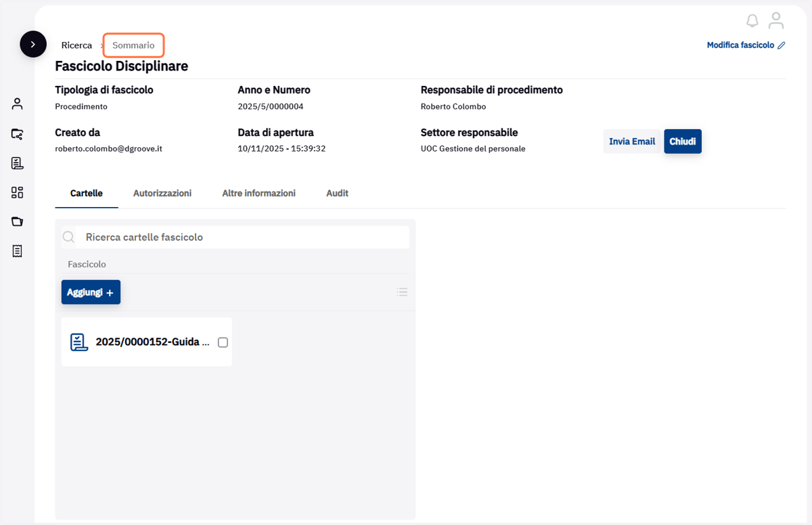Open the 2025/0000152-Guida folder card
This screenshot has width=812, height=525.
pos(147,342)
